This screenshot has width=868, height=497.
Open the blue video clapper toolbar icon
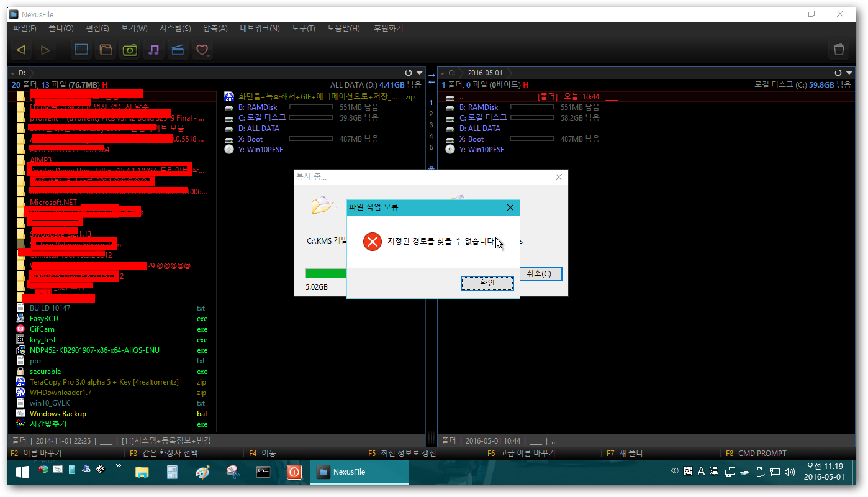point(178,50)
